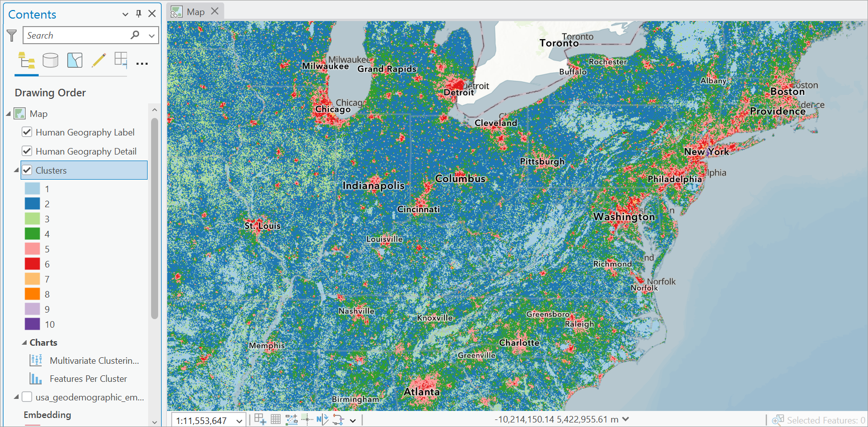Open coordinate units dropdown arrow
This screenshot has width=868, height=427.
click(626, 419)
